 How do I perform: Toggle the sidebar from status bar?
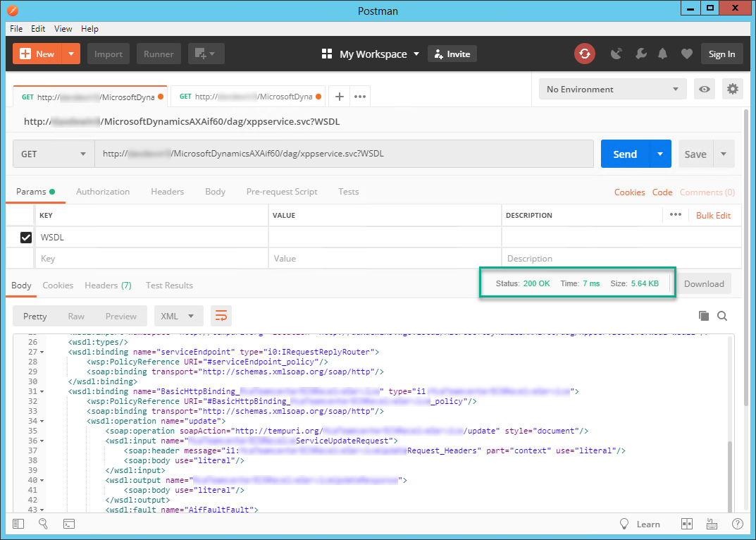click(18, 524)
